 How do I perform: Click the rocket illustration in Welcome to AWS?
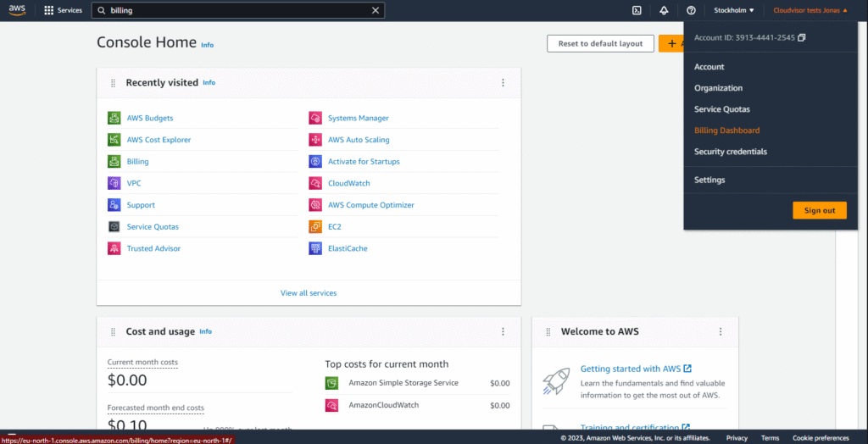pos(556,382)
